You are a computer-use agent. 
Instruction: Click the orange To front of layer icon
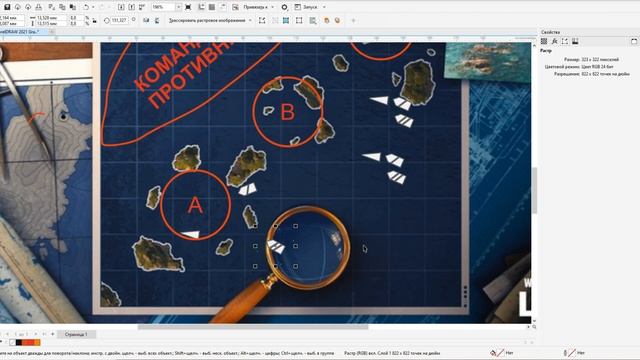(x=327, y=20)
